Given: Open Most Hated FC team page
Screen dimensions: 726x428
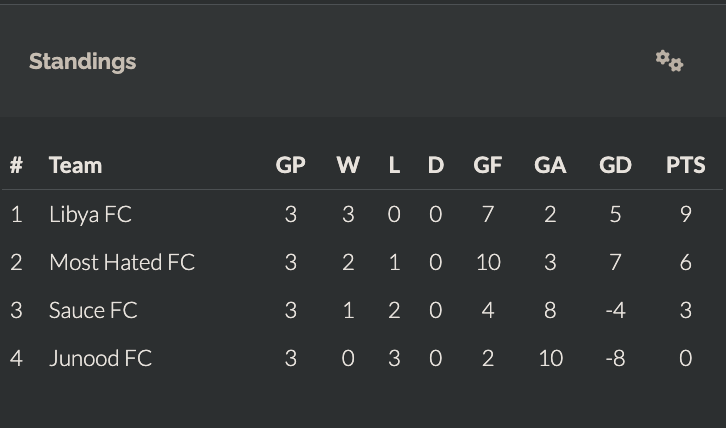Looking at the screenshot, I should [122, 262].
